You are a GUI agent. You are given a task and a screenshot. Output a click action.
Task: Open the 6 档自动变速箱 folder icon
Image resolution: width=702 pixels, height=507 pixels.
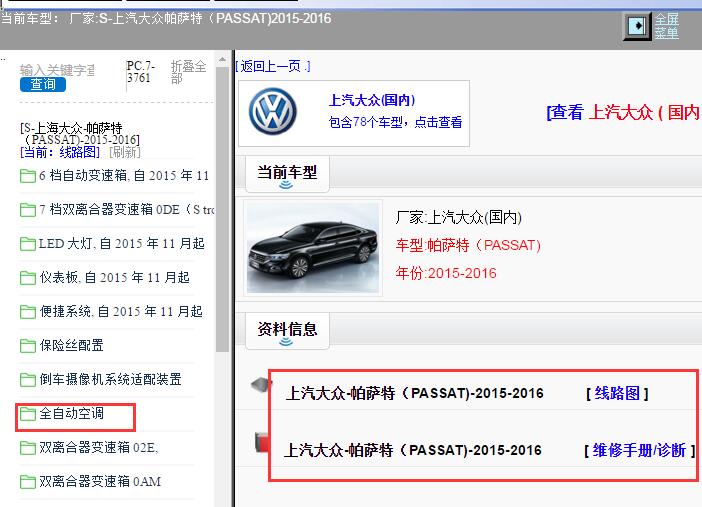tap(28, 176)
